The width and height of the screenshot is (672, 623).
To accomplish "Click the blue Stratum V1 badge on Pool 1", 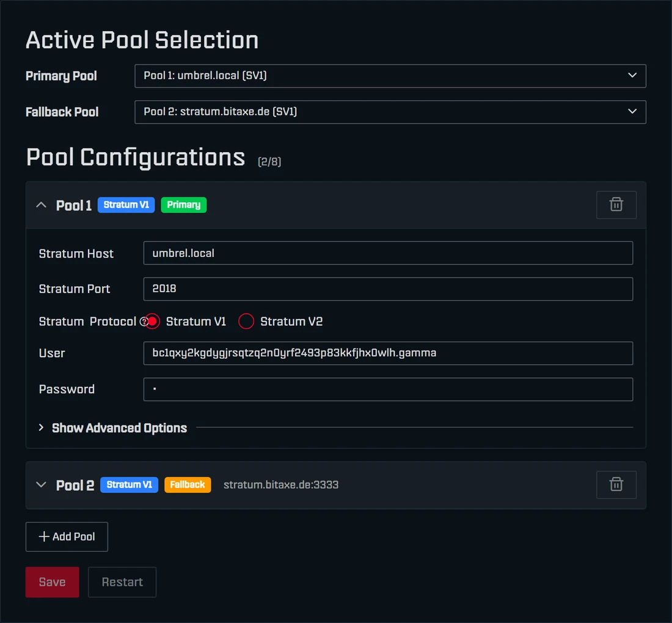I will click(x=126, y=205).
